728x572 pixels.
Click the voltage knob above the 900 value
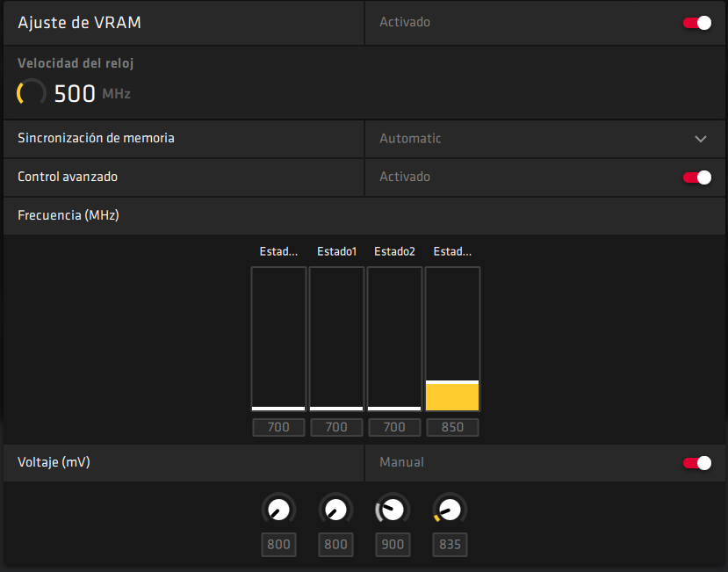[x=393, y=509]
